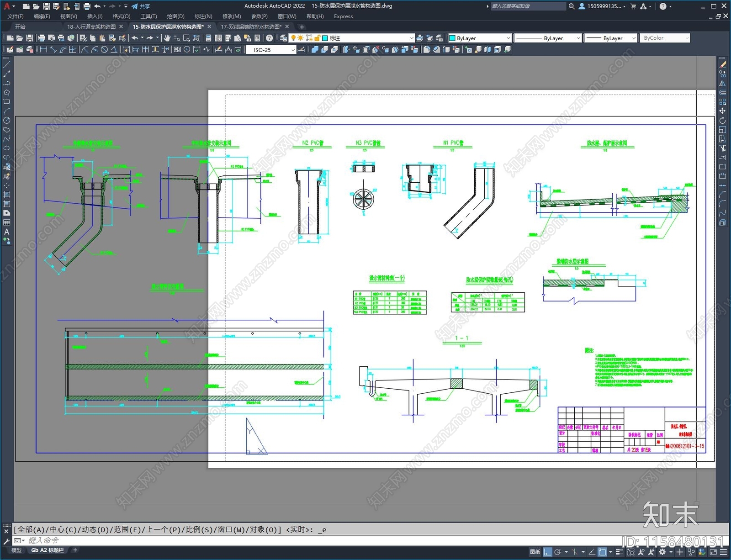This screenshot has width=731, height=560.
Task: Click the Rotate tool in right toolbar
Action: (722, 121)
